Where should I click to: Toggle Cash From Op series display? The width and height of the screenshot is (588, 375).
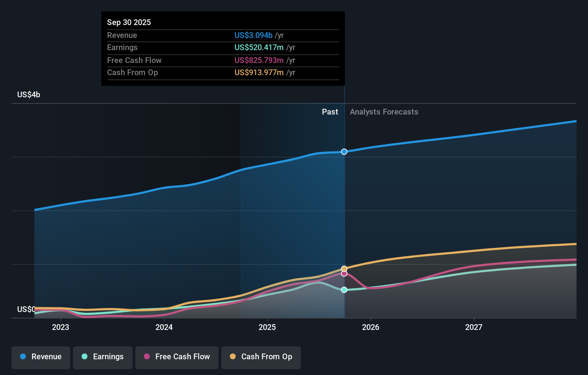[261, 357]
